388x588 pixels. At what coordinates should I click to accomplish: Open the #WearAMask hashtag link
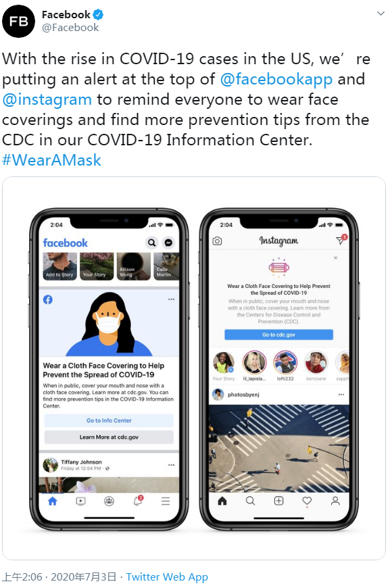(x=52, y=160)
